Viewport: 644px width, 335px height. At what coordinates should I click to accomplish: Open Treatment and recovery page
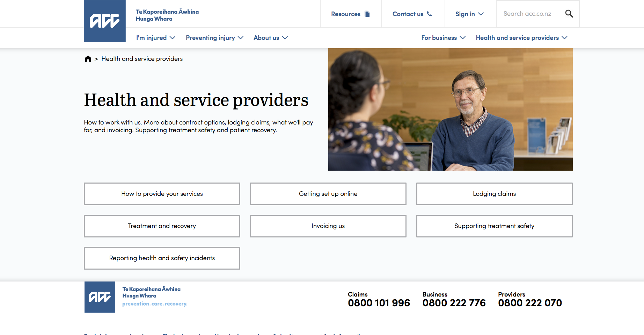(162, 226)
